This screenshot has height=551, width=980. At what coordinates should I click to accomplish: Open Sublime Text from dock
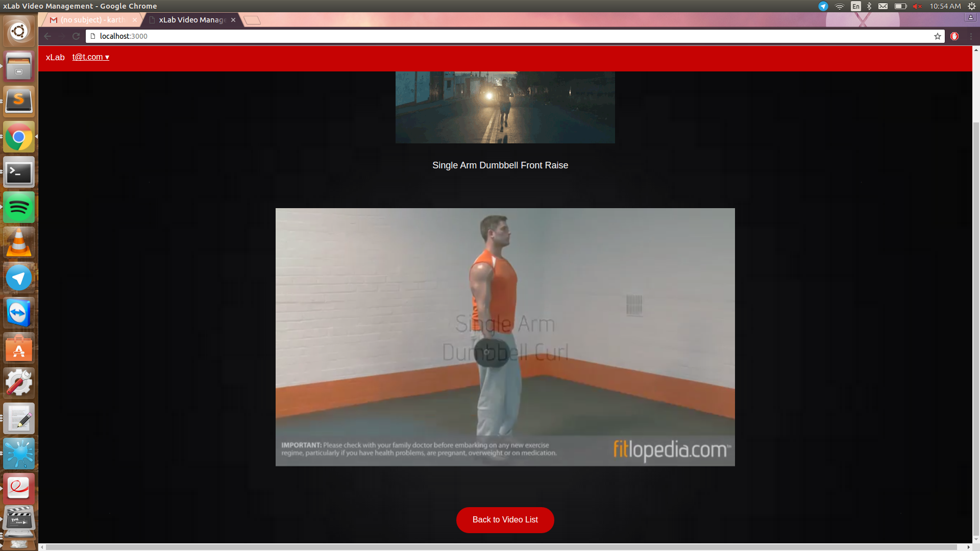19,101
